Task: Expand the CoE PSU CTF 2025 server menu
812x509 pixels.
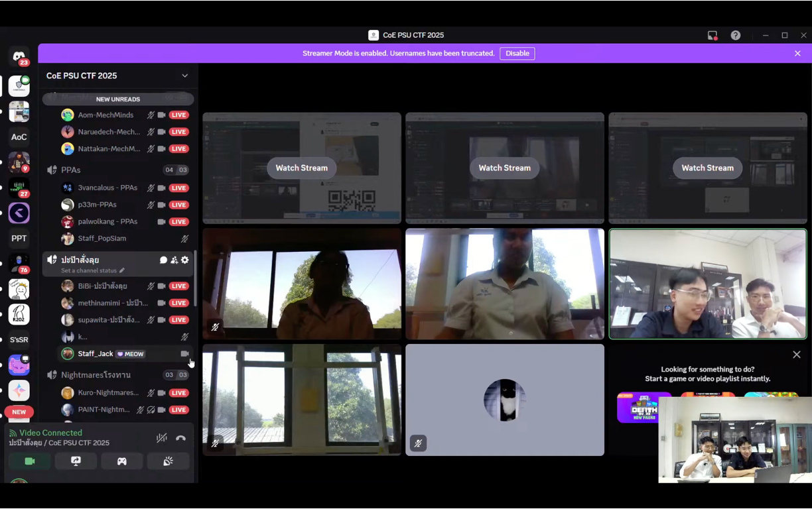Action: tap(184, 76)
